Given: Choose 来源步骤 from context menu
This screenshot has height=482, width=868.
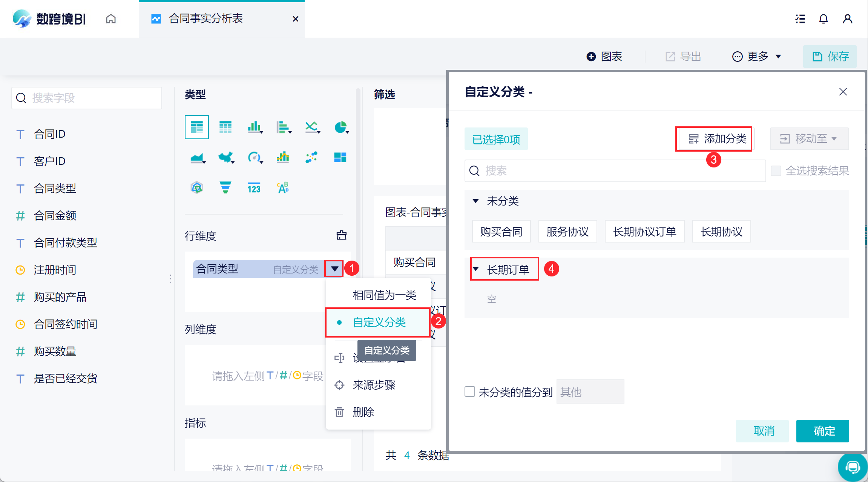Looking at the screenshot, I should pos(374,385).
